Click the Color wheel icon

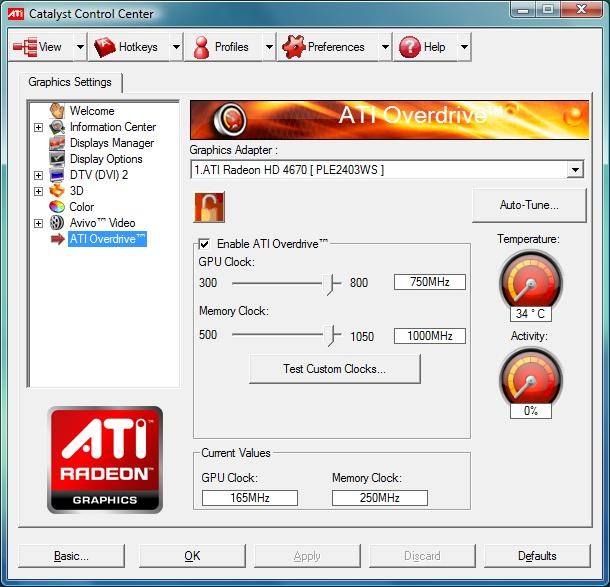(x=57, y=207)
